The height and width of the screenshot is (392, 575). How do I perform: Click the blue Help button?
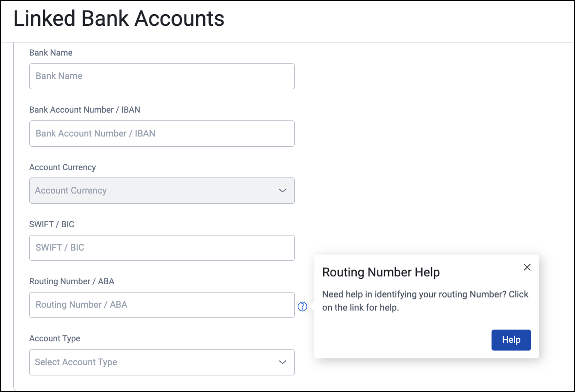[511, 340]
